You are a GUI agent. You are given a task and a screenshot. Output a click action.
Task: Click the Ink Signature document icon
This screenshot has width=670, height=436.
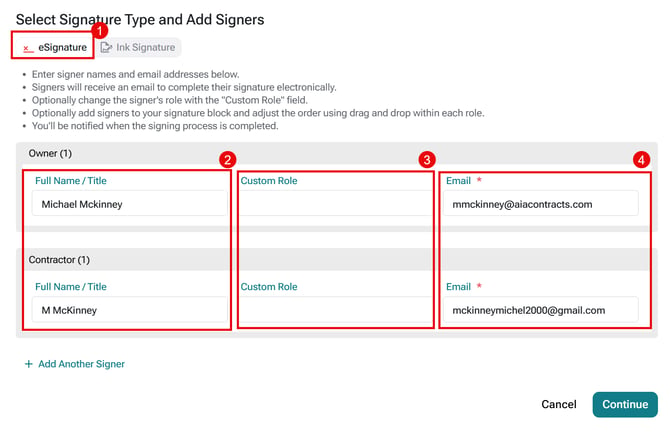pos(106,47)
